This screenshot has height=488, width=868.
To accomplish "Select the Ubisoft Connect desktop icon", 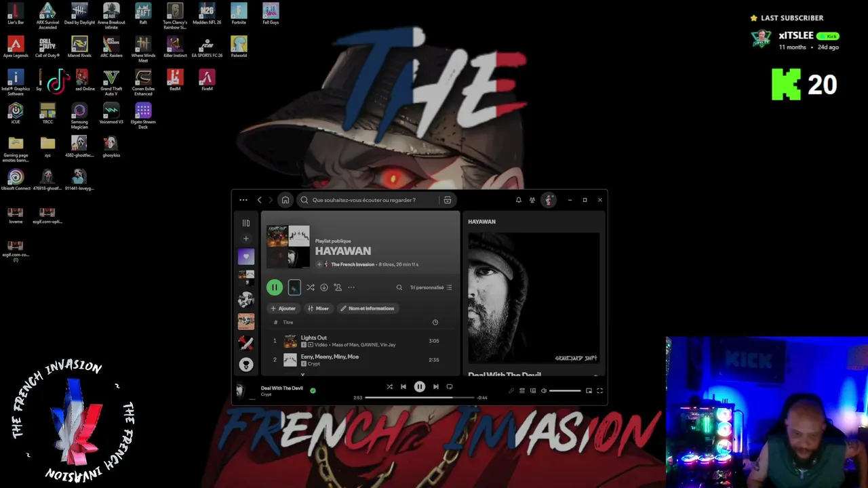I will [x=16, y=180].
